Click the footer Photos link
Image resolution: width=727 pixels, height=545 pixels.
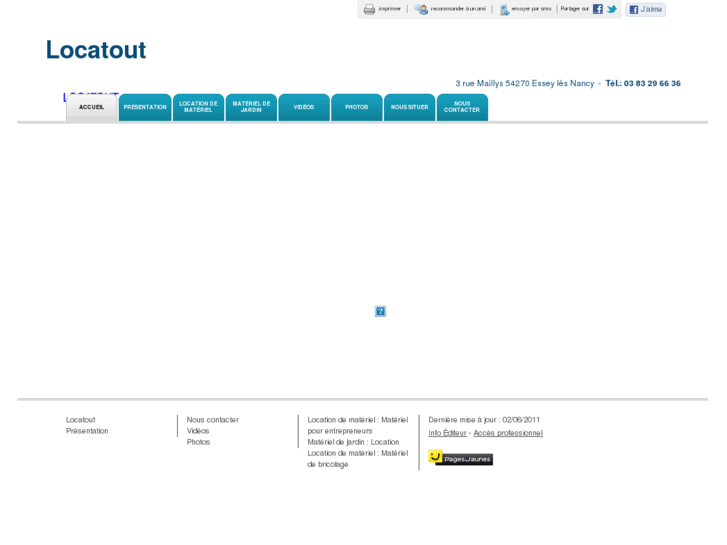pyautogui.click(x=198, y=442)
